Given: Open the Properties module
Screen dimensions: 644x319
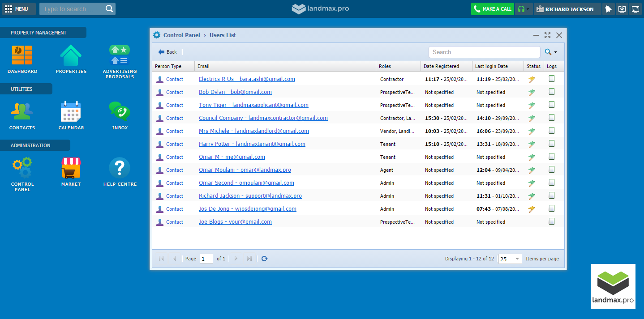Looking at the screenshot, I should point(71,55).
